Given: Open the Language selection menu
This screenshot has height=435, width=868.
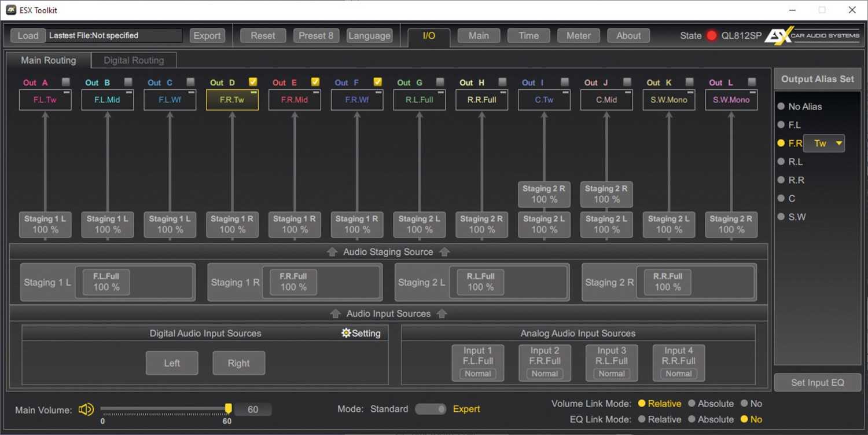Looking at the screenshot, I should click(369, 35).
